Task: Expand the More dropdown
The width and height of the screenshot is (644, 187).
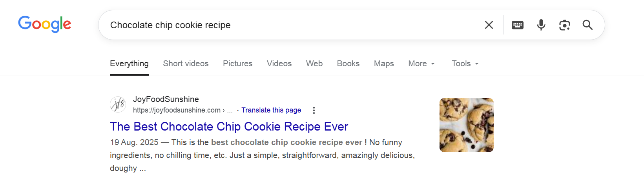Action: (x=421, y=64)
